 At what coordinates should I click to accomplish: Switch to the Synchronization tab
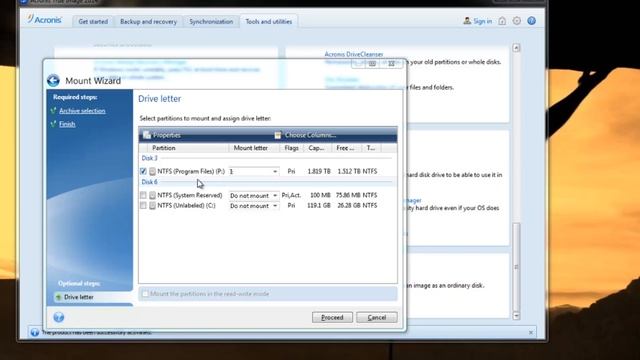[x=211, y=22]
